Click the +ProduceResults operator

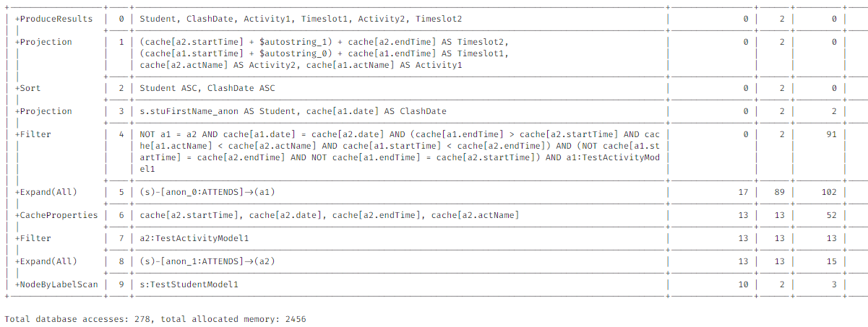[x=54, y=19]
